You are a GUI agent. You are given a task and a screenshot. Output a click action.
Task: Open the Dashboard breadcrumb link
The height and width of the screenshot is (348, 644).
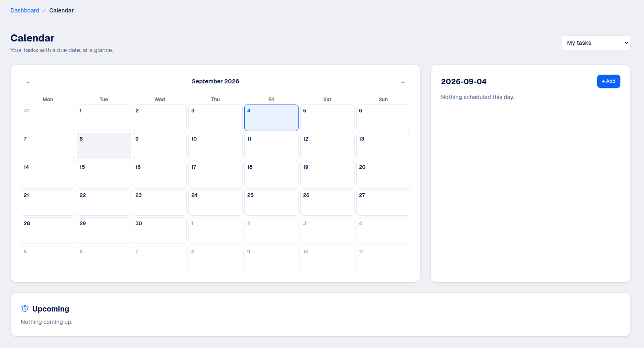tap(25, 10)
